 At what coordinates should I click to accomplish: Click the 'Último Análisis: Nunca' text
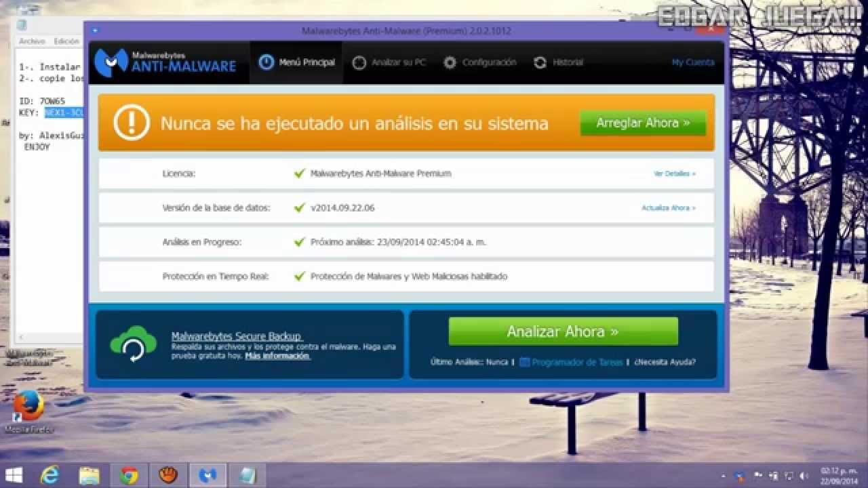click(469, 362)
